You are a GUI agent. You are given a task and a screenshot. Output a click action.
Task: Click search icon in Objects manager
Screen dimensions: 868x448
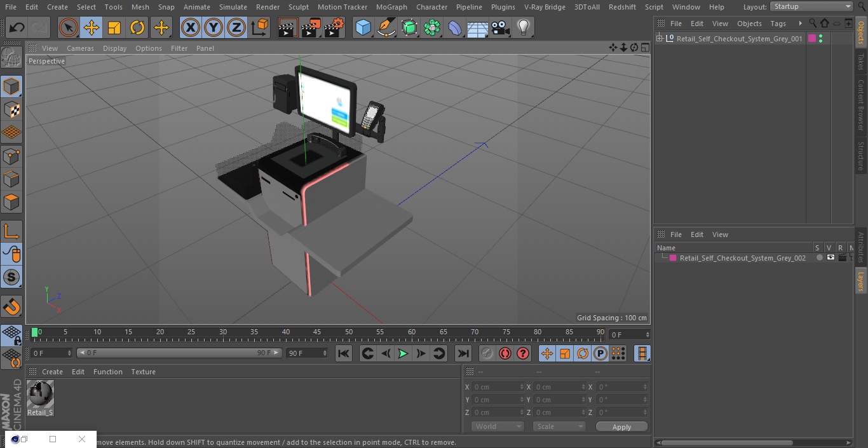[x=813, y=24]
